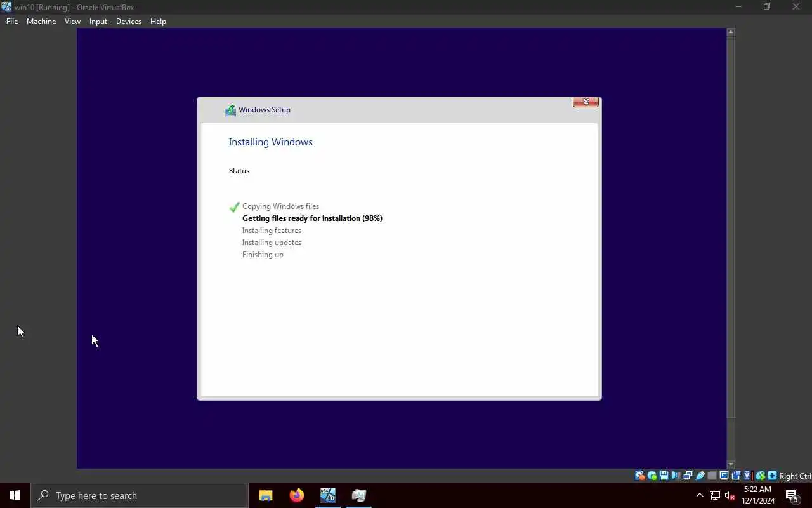Click the muted volume tray icon
Screen dimensions: 812x508
click(x=730, y=496)
